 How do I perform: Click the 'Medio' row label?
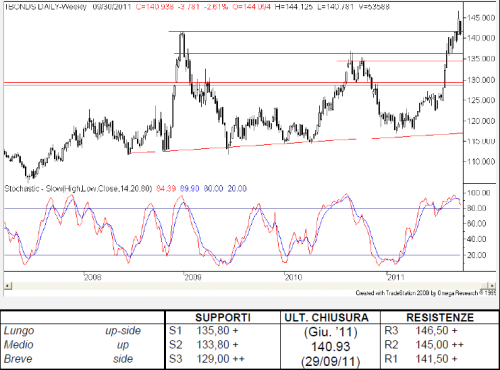point(19,345)
